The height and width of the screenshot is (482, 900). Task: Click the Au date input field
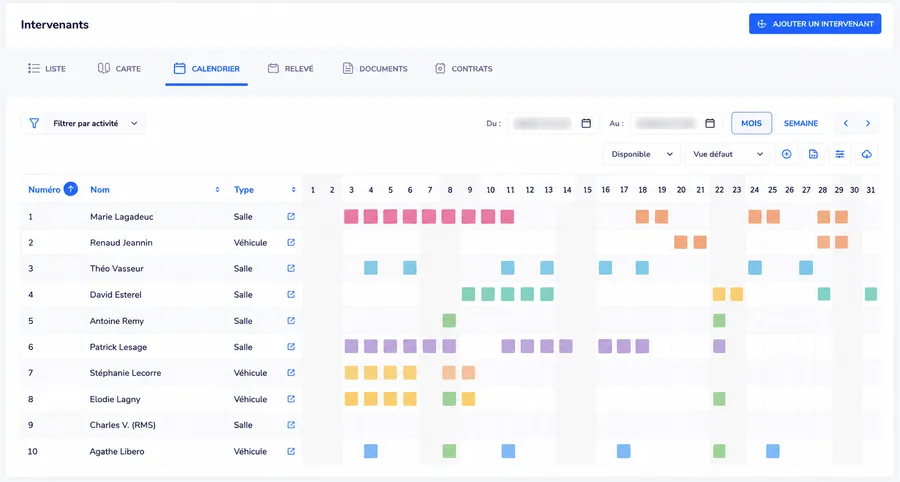[x=677, y=123]
